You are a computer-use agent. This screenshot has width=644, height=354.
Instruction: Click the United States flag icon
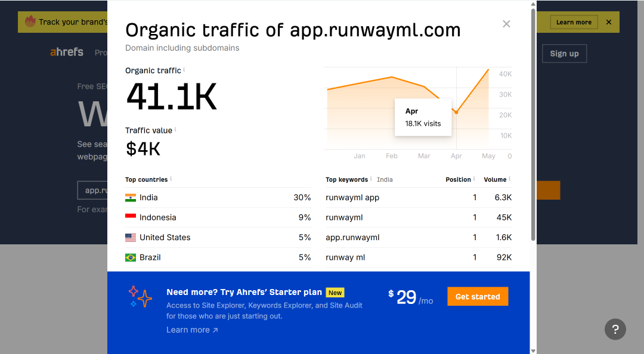tap(131, 237)
